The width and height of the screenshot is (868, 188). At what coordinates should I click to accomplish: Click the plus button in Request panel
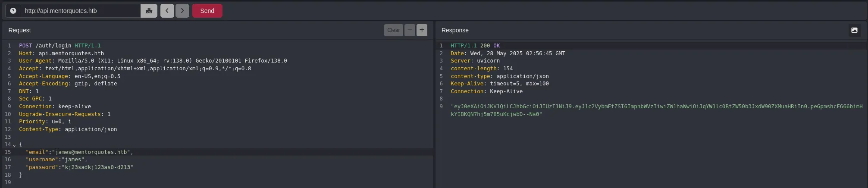[422, 30]
